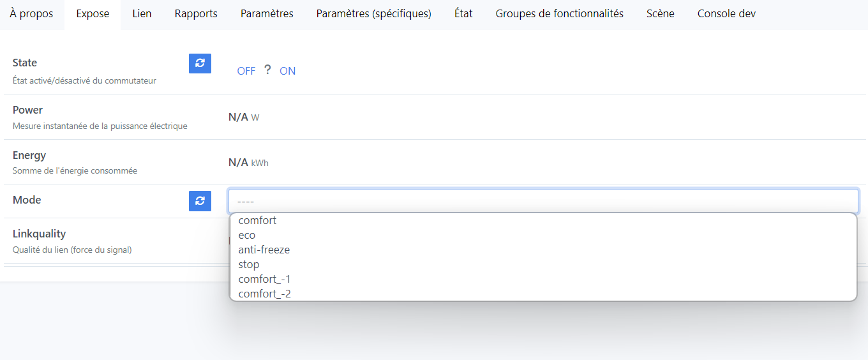Click the unknown state question mark
This screenshot has width=868, height=360.
click(x=267, y=70)
